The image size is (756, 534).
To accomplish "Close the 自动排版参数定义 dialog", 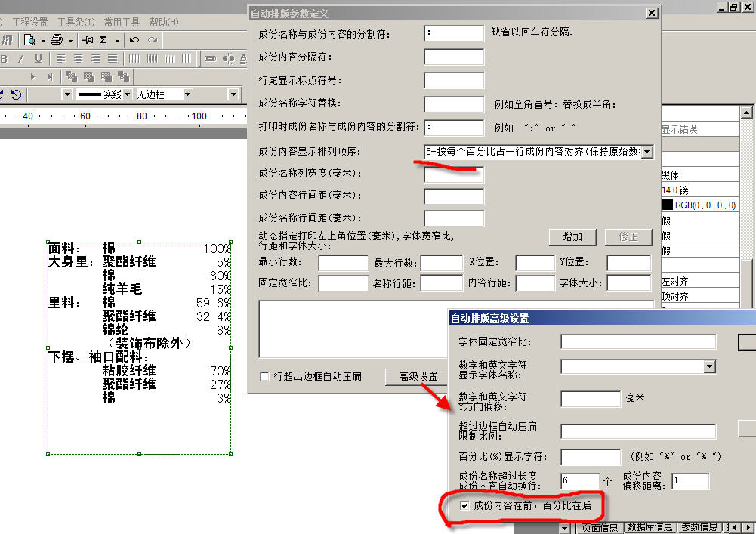I will tap(652, 13).
